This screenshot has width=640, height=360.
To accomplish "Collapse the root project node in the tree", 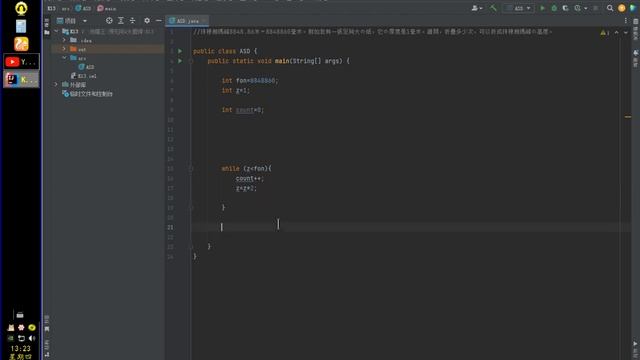I will (x=56, y=31).
